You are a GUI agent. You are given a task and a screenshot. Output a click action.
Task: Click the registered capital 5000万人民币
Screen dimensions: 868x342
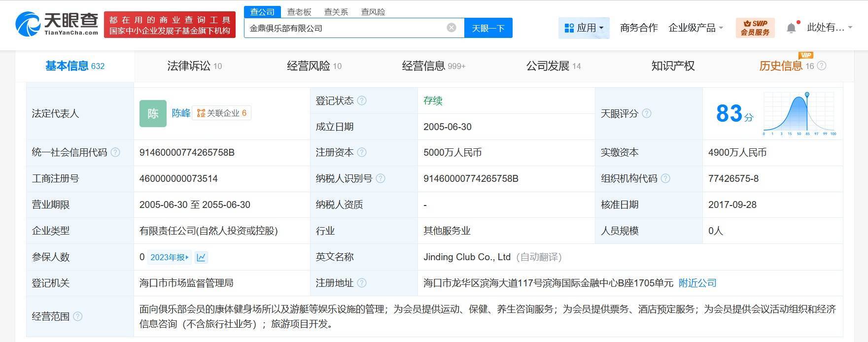[x=452, y=152]
